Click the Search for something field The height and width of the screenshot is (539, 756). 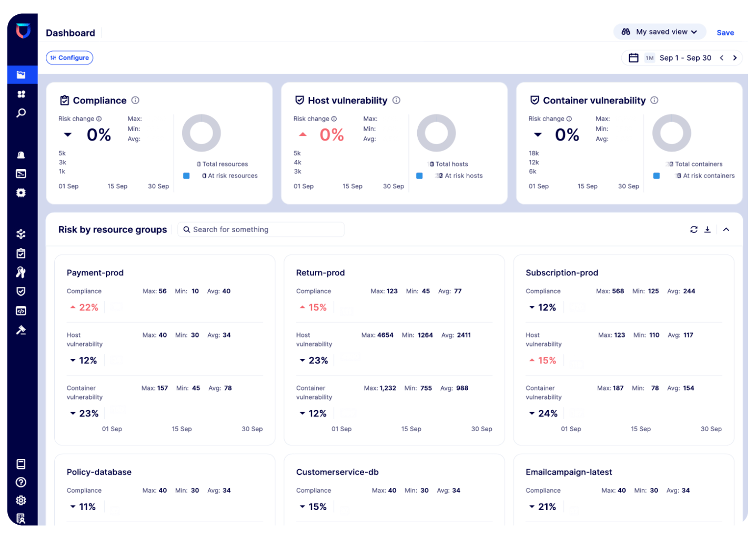[x=261, y=229]
